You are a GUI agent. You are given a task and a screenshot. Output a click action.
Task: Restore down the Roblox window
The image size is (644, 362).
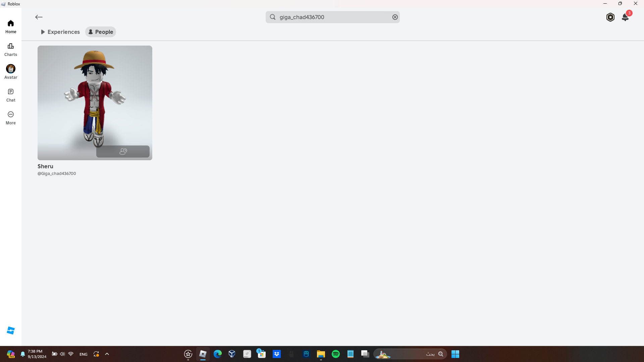click(x=620, y=4)
